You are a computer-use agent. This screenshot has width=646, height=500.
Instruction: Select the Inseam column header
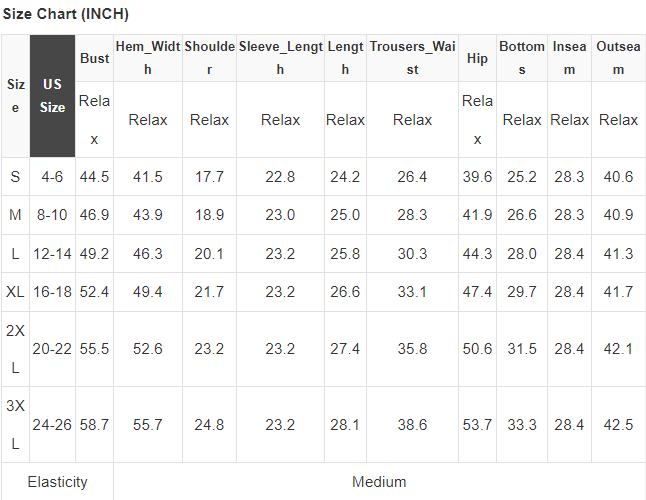point(569,58)
